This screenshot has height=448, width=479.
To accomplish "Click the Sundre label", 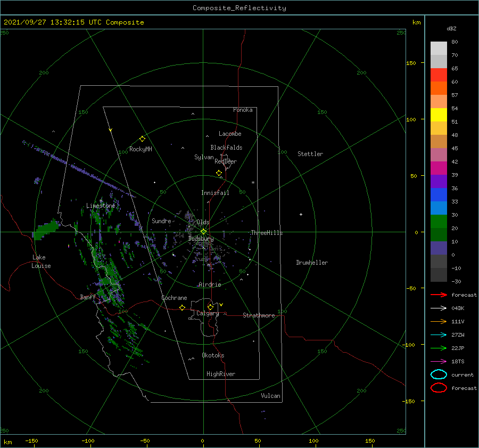I will tap(161, 221).
